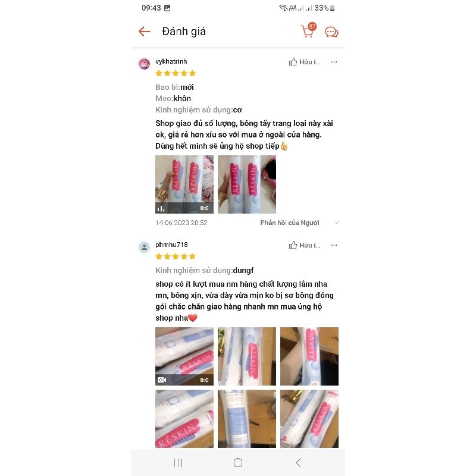The height and width of the screenshot is (476, 476).
Task: Play phmhu718's review video thumbnail
Action: click(x=184, y=356)
